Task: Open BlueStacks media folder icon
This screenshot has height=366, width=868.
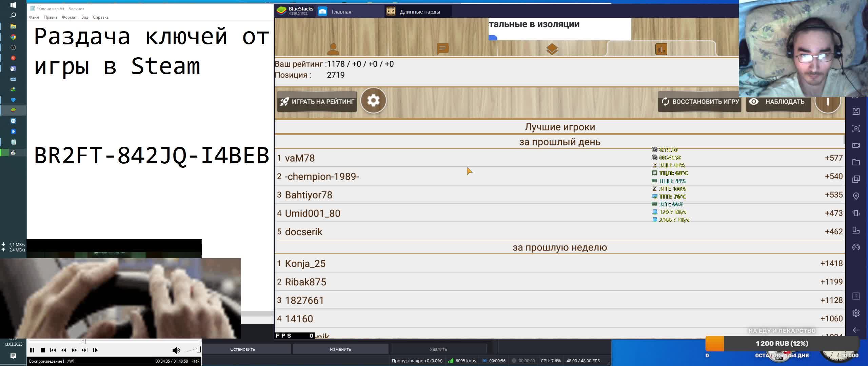Action: pyautogui.click(x=856, y=162)
